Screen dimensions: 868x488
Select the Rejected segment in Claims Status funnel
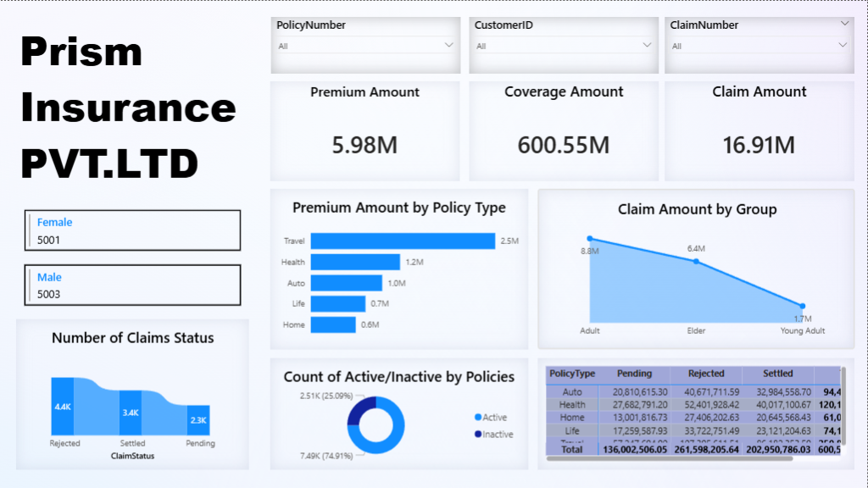[x=61, y=408]
